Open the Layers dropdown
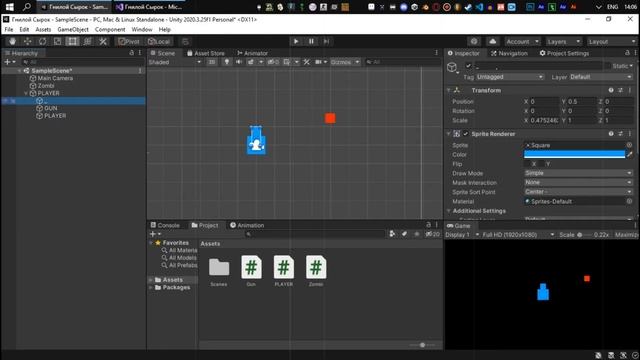The height and width of the screenshot is (360, 640). [x=564, y=41]
